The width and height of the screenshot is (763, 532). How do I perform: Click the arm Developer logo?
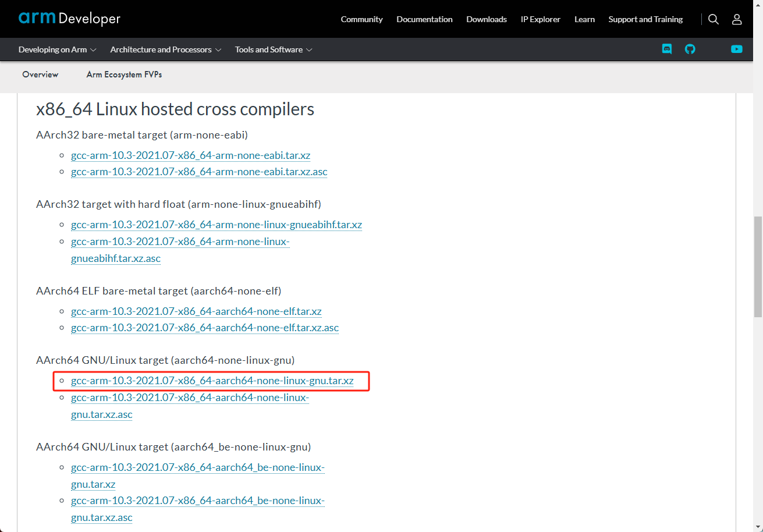(69, 19)
